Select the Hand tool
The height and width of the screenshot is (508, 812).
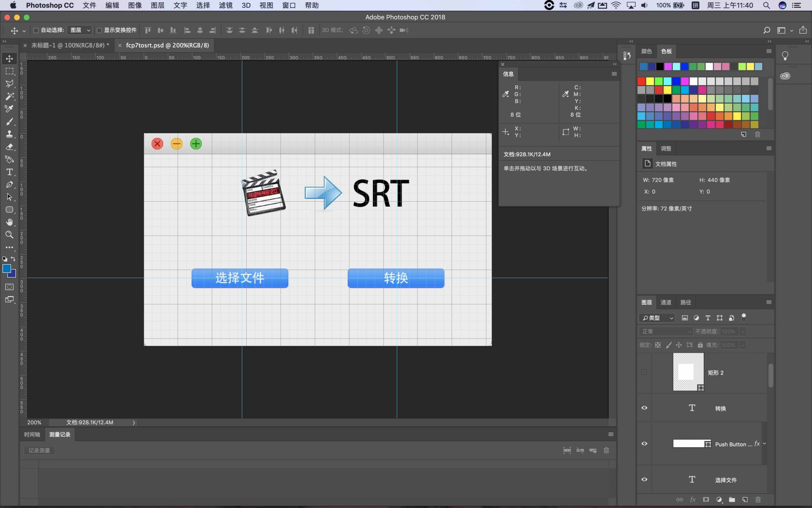9,222
